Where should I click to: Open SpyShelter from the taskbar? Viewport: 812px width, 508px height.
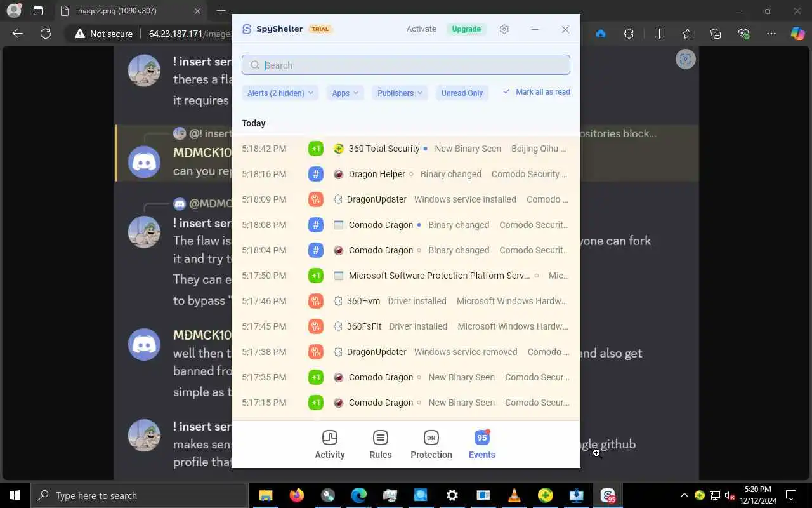(x=608, y=495)
